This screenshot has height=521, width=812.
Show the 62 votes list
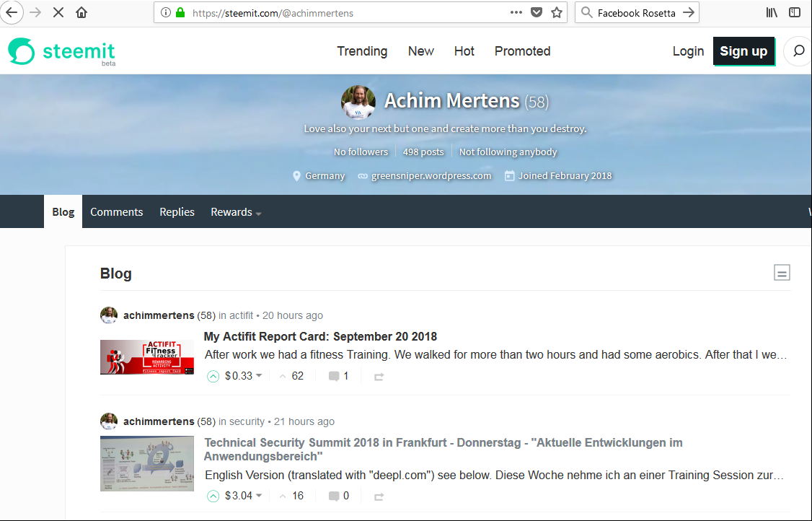coord(291,376)
